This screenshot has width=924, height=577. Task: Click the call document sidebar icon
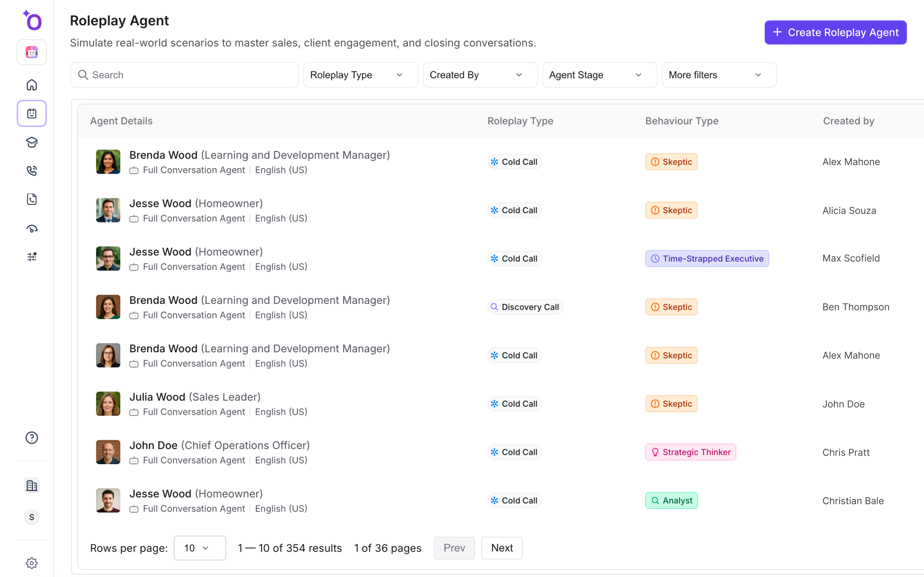pyautogui.click(x=32, y=199)
